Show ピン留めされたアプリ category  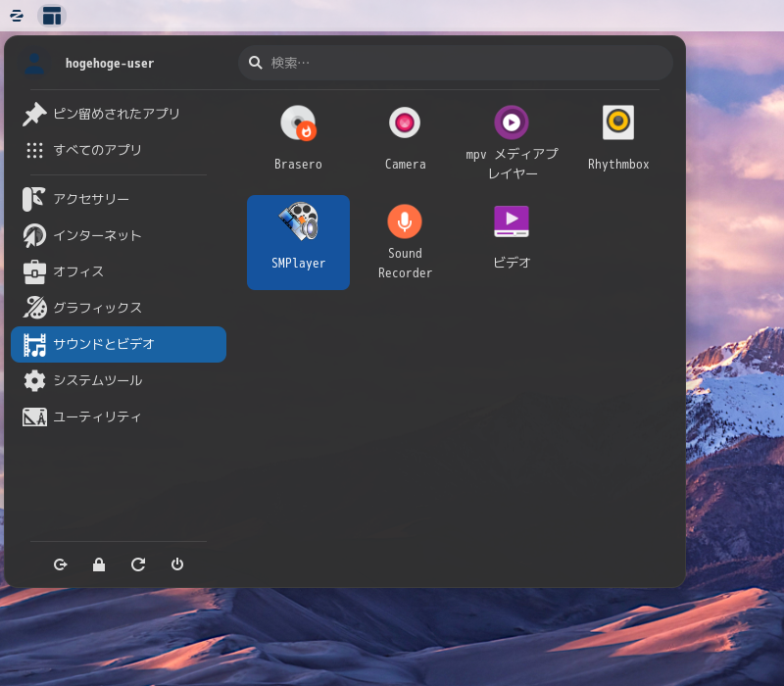click(x=119, y=114)
